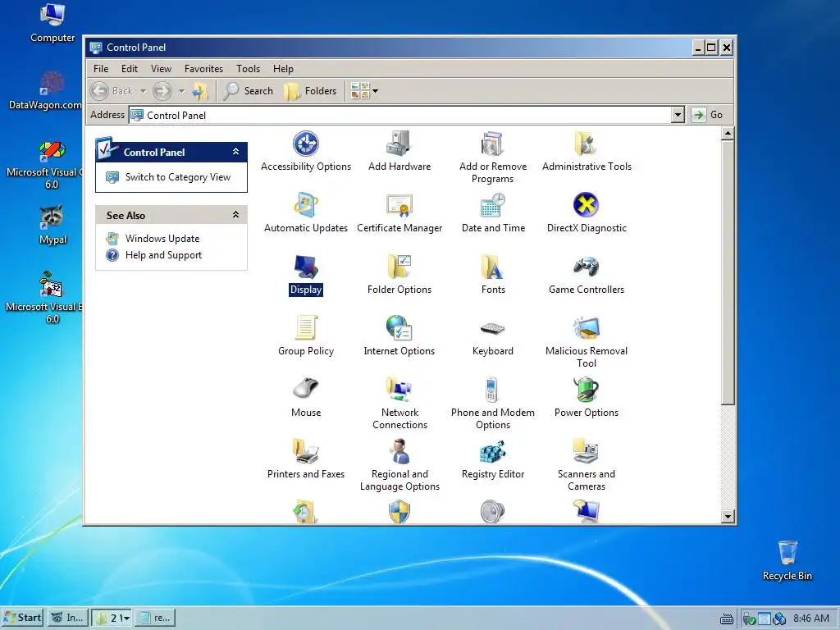This screenshot has width=840, height=630.
Task: Open the Windows Update link
Action: (162, 239)
